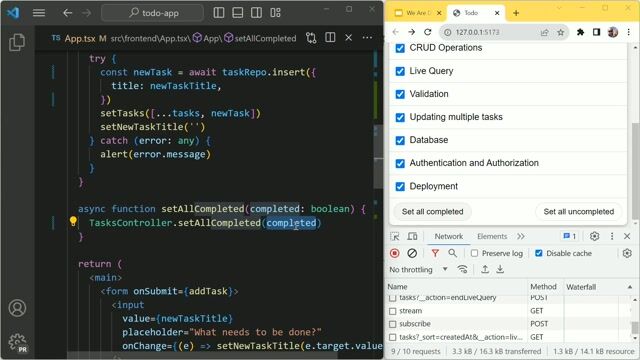640x360 pixels.
Task: Stop recording network log
Action: point(395,253)
